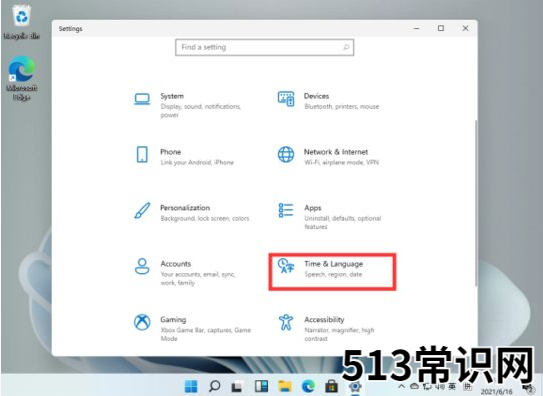The height and width of the screenshot is (396, 543).
Task: Open Microsoft Store from the taskbar
Action: [331, 386]
